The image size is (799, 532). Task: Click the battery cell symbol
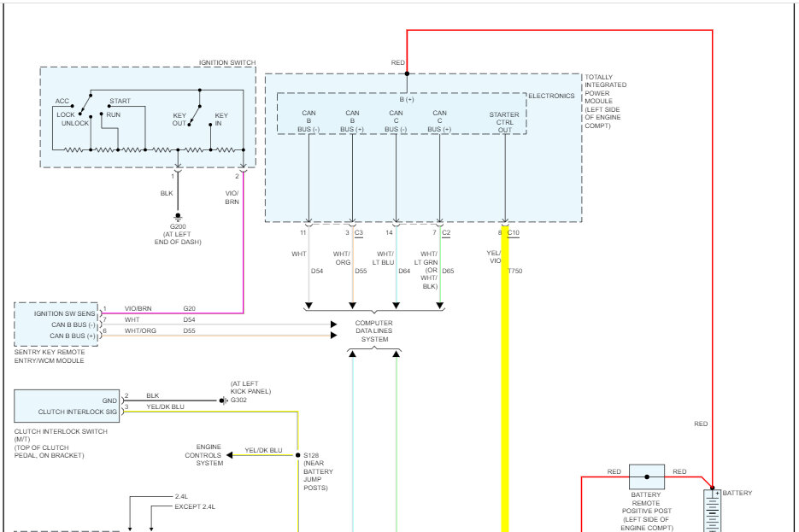[x=712, y=511]
